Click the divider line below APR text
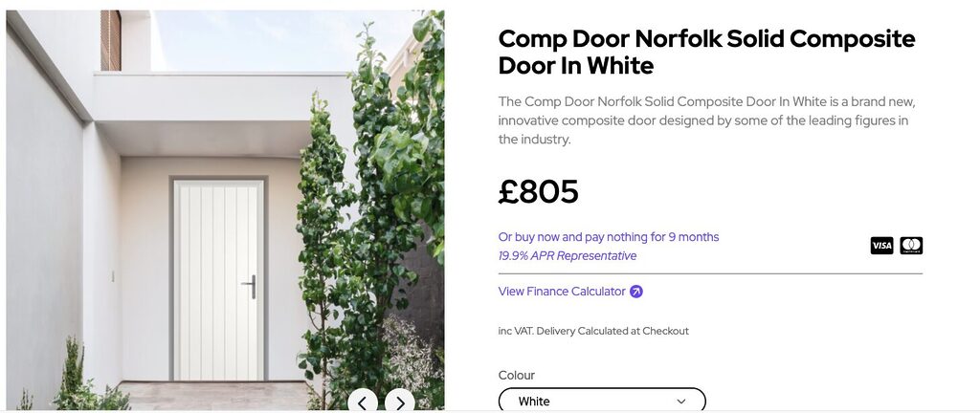Viewport: 980px width, 413px height. [710, 274]
